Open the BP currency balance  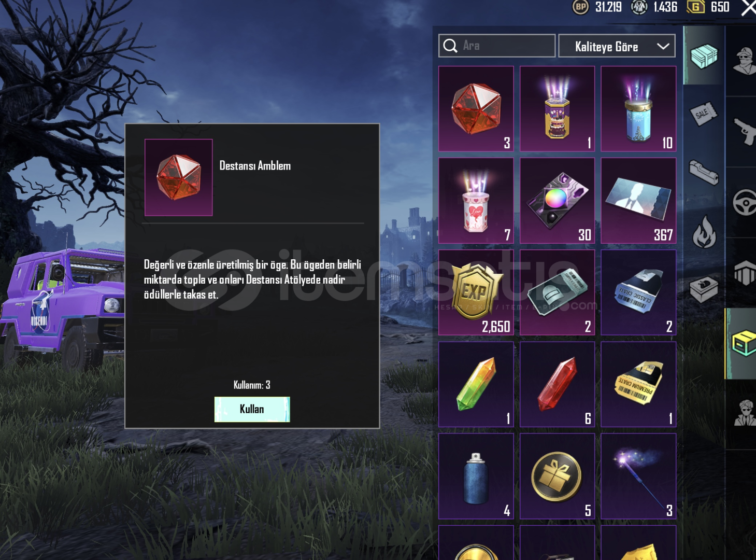tap(597, 7)
